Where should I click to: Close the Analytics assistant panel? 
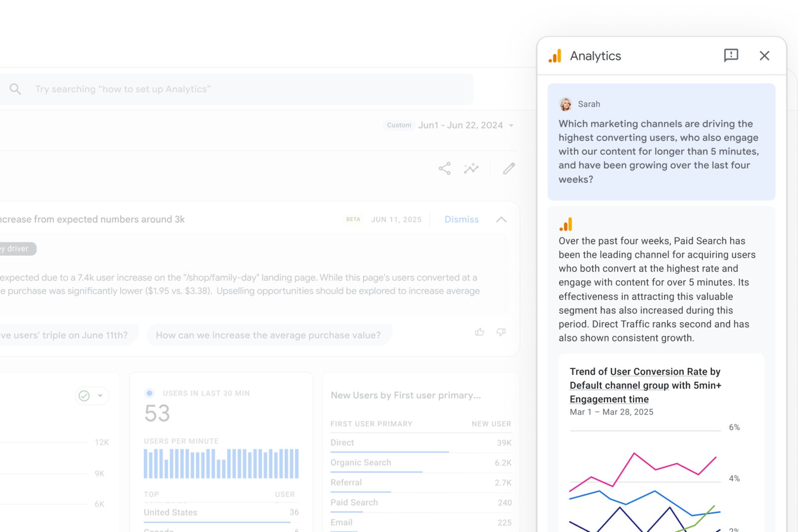tap(764, 56)
